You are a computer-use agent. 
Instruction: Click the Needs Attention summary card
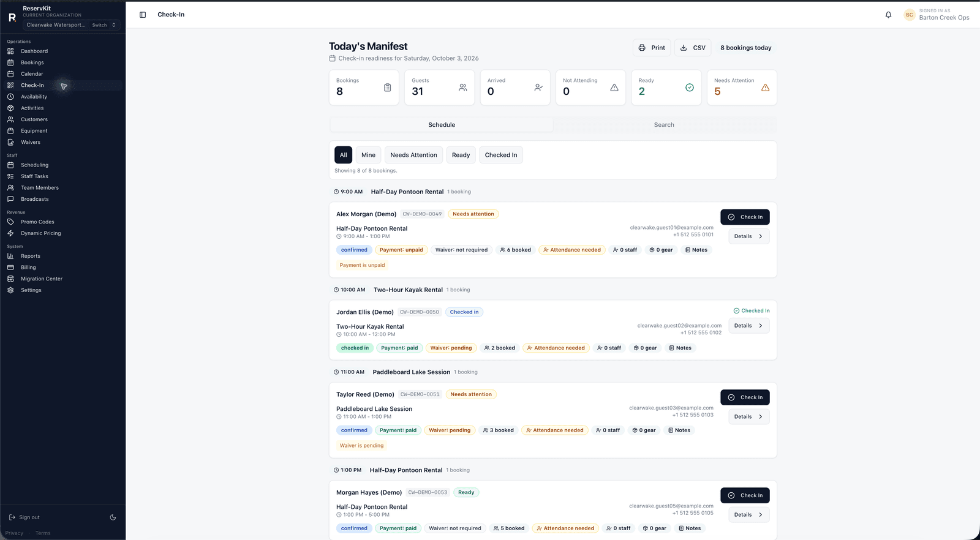pyautogui.click(x=742, y=88)
